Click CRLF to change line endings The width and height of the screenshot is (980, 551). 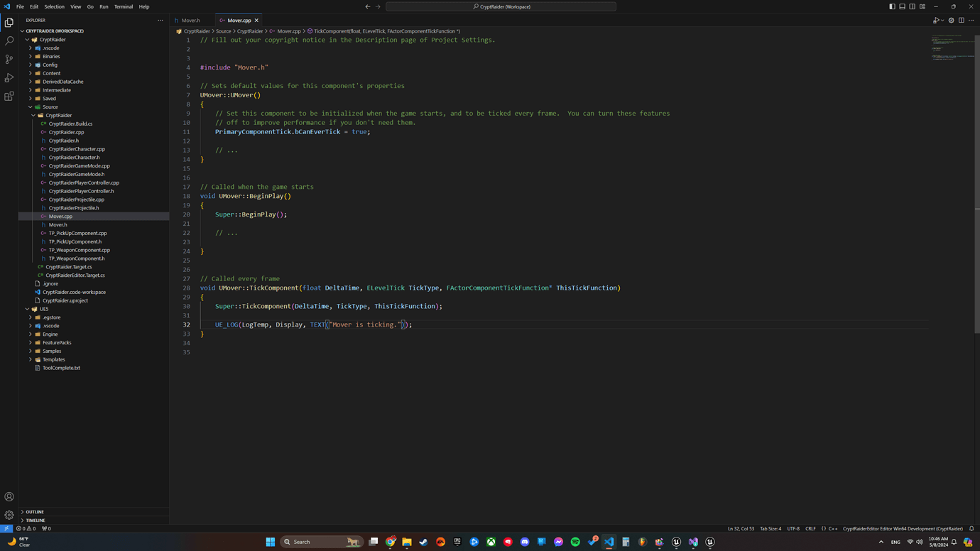pyautogui.click(x=810, y=528)
